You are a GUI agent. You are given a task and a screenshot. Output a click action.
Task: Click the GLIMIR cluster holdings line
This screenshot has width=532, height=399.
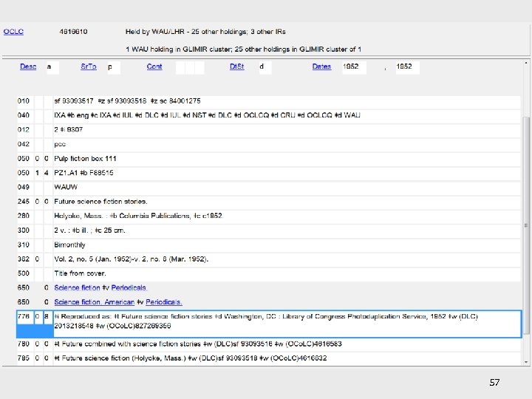click(x=243, y=50)
